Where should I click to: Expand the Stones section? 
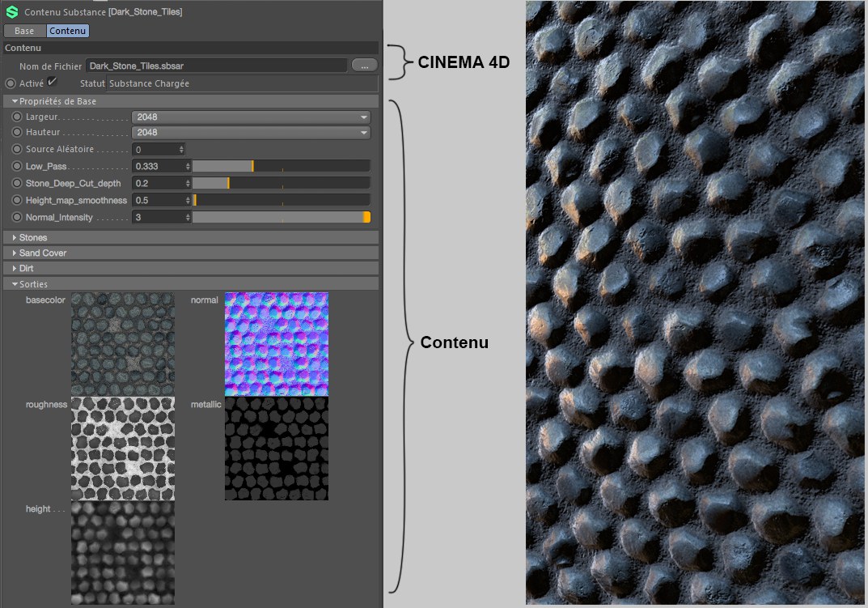[x=32, y=238]
